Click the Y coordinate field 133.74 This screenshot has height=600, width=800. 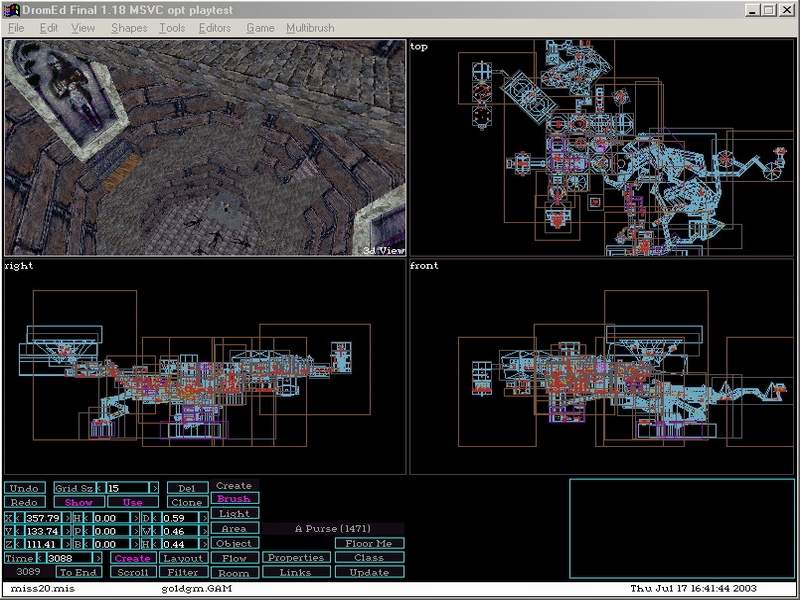[42, 531]
